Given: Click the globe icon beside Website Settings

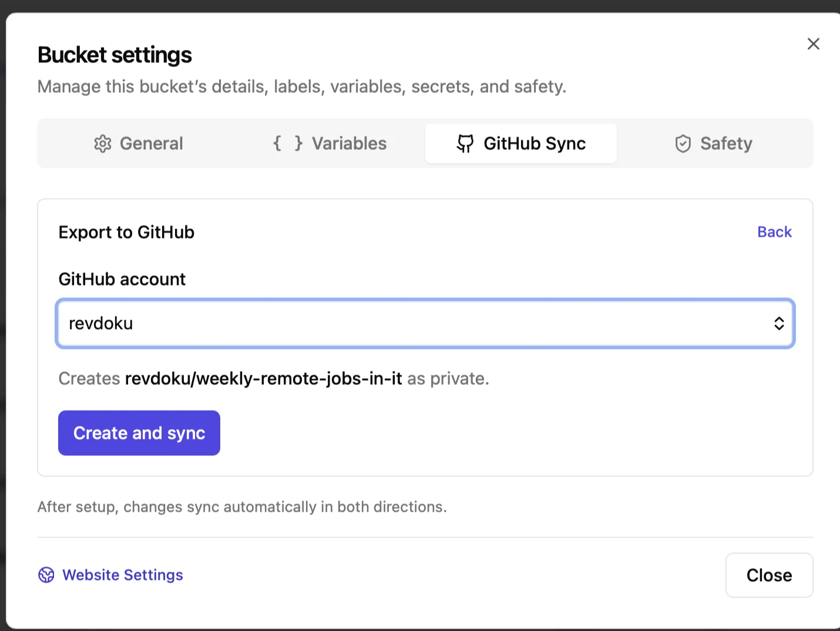Looking at the screenshot, I should [x=46, y=575].
